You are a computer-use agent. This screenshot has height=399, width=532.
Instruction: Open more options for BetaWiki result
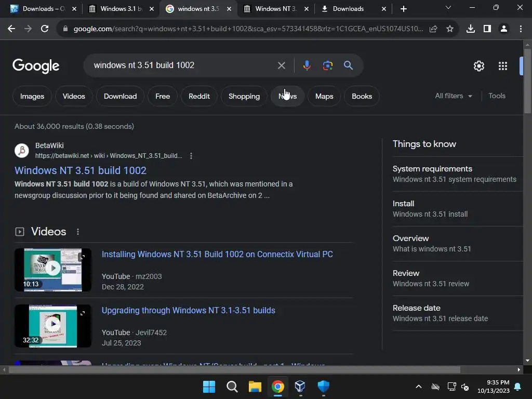click(x=191, y=156)
